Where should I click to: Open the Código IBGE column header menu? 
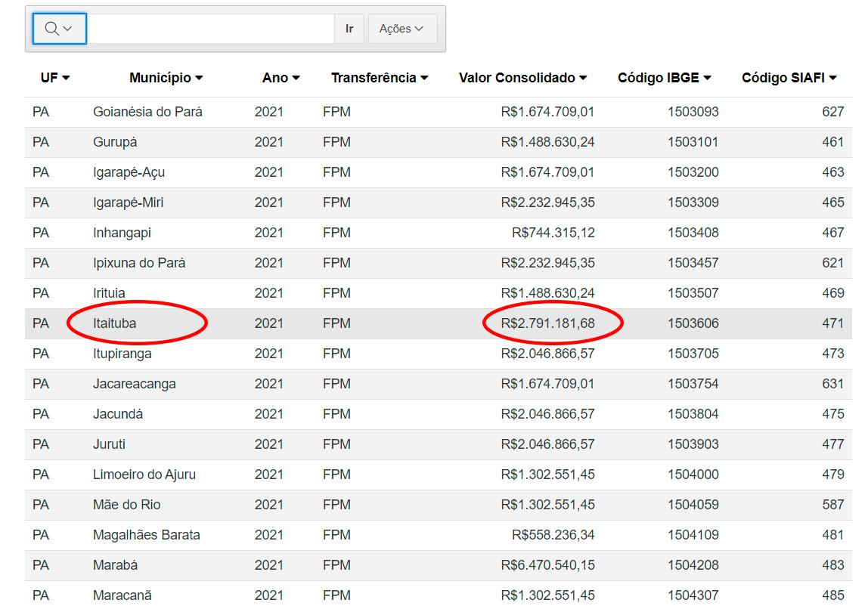point(664,78)
